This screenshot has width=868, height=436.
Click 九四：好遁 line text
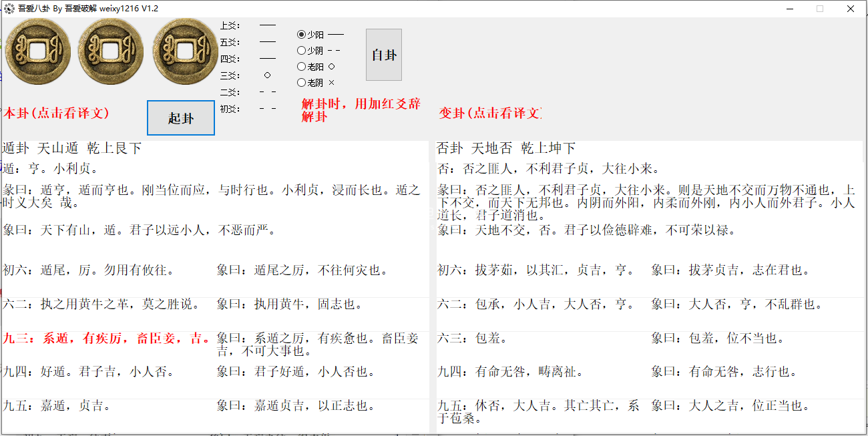[89, 372]
